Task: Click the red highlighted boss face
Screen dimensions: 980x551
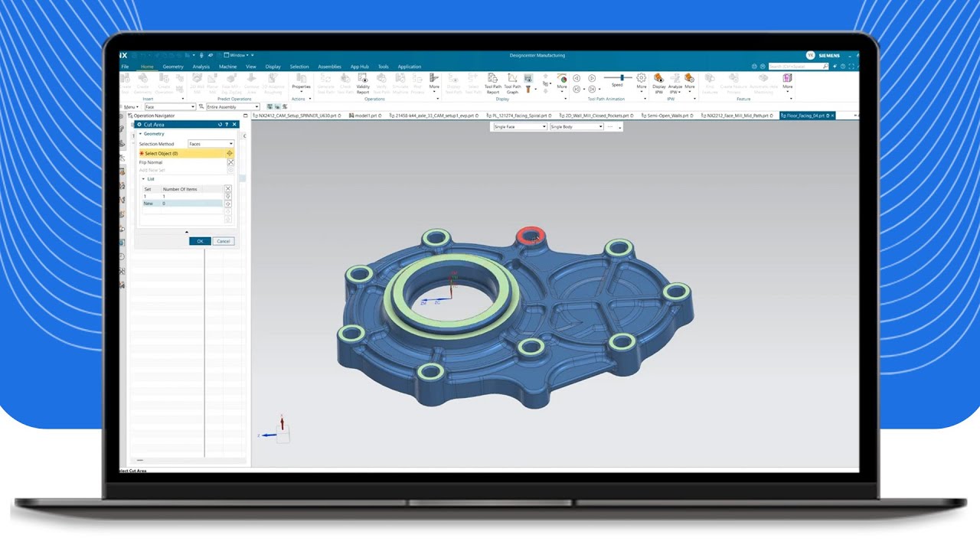Action: point(530,235)
